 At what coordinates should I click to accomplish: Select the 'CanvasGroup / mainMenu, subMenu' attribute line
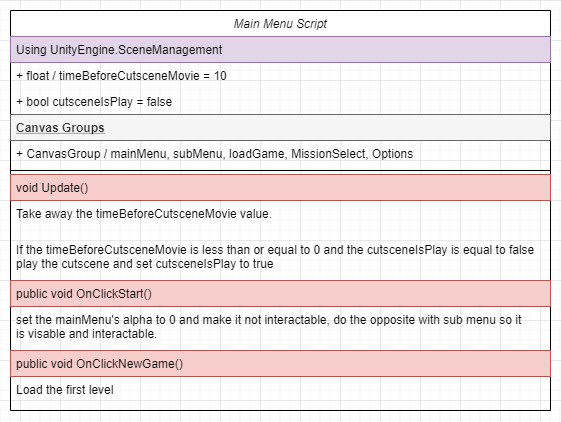(215, 154)
